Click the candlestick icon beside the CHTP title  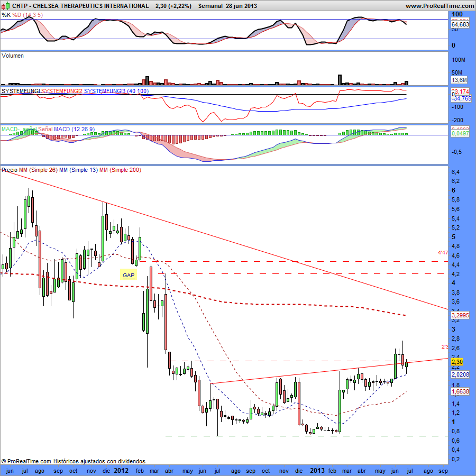6,6
